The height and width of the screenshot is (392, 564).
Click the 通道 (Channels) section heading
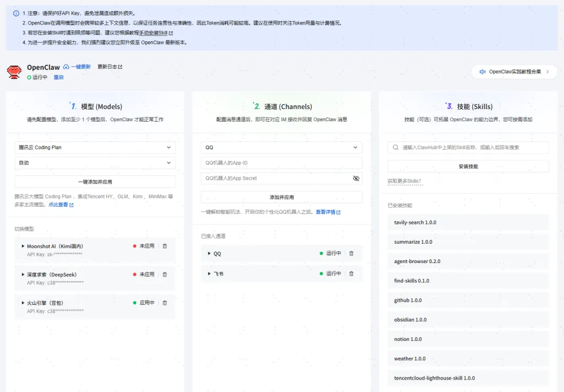point(288,107)
